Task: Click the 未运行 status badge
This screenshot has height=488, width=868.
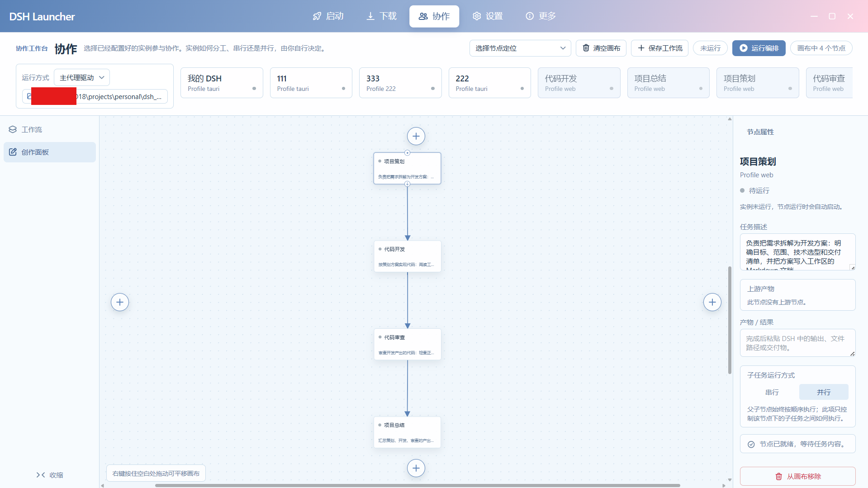Action: pos(710,48)
